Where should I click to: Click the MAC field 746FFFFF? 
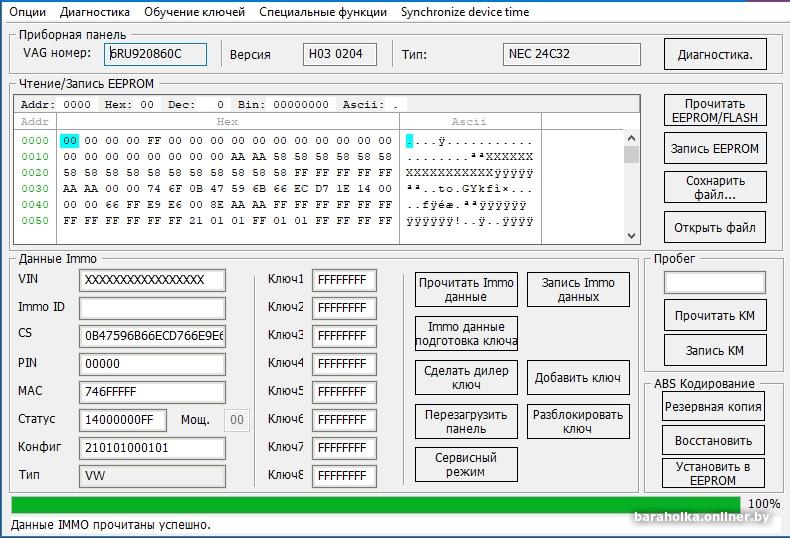coord(152,392)
